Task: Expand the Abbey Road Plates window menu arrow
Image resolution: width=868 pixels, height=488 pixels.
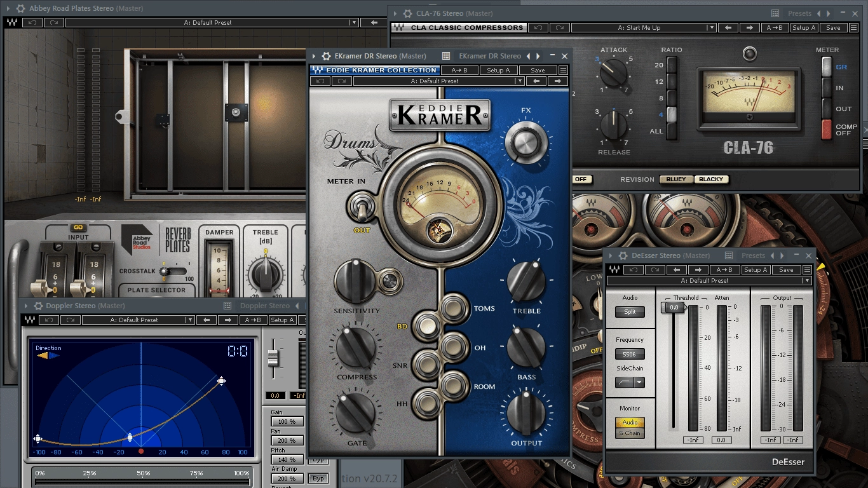Action: coord(8,8)
